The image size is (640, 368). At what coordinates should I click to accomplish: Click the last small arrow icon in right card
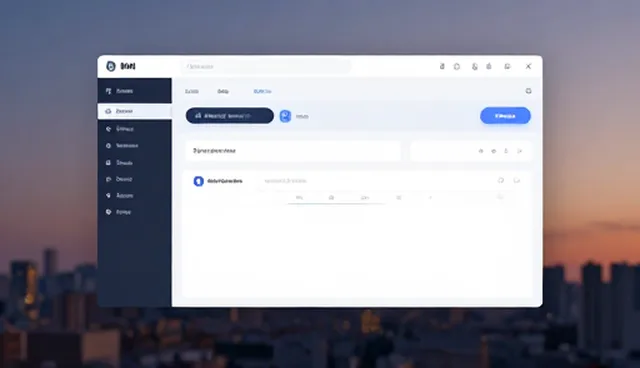point(520,151)
